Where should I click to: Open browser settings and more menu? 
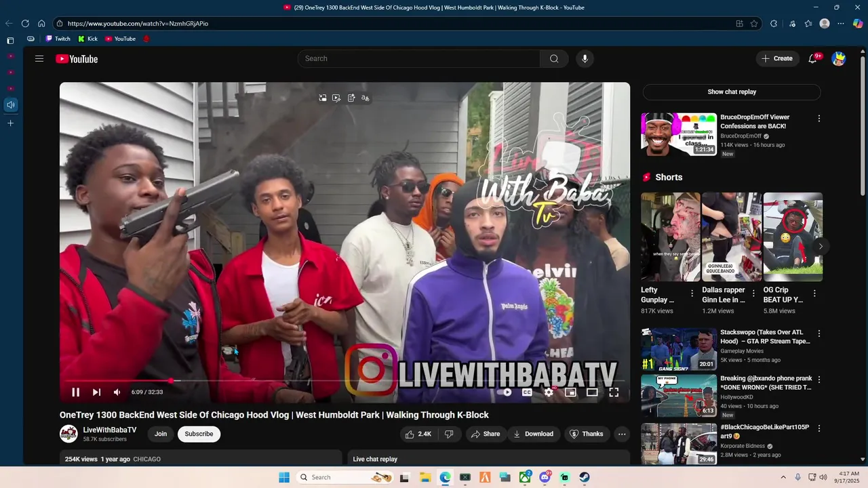point(841,24)
